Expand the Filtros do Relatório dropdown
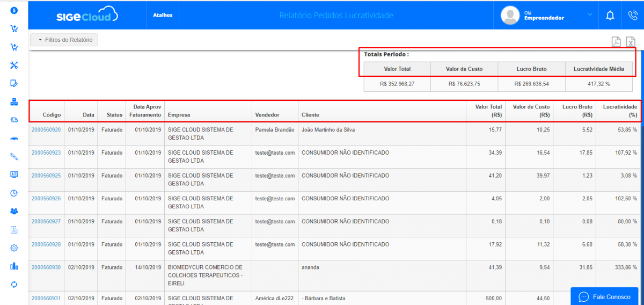The width and height of the screenshot is (644, 305). [x=64, y=40]
